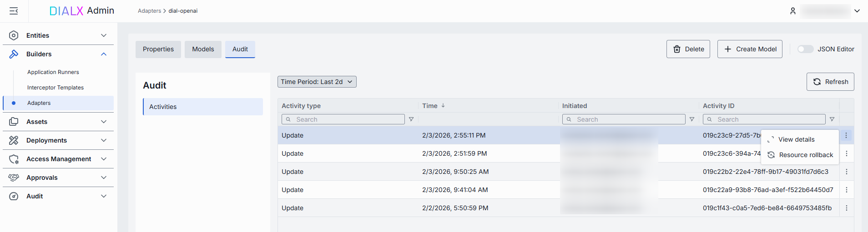Choose Resource rollback from the context menu
The image size is (868, 232).
[806, 155]
